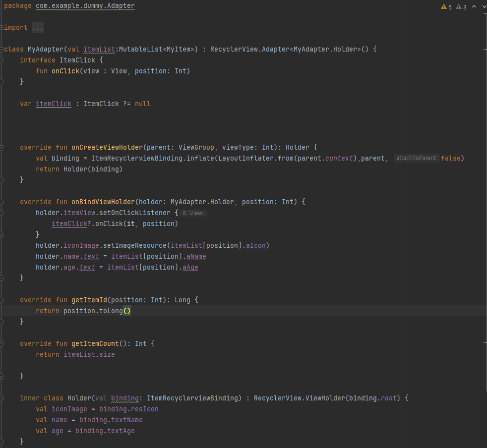Click the binding parameter in the Holder constructor
Image resolution: width=487 pixels, height=448 pixels.
(x=125, y=398)
